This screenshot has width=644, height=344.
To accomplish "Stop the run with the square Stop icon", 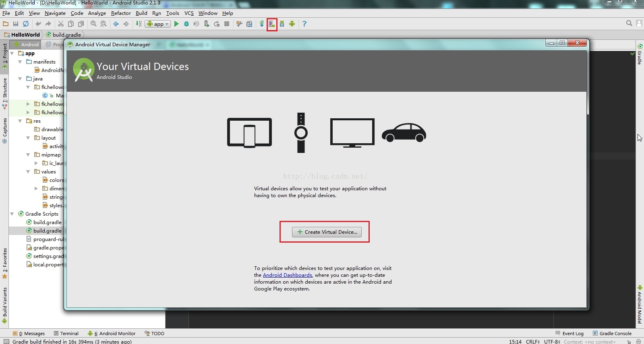I will pos(227,24).
